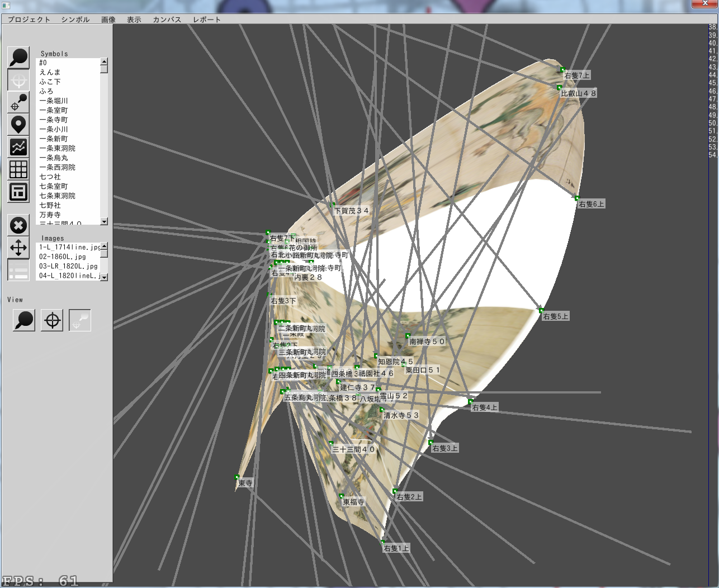719x588 pixels.
Task: Select image 1-L_1714line.jpg
Action: [68, 247]
